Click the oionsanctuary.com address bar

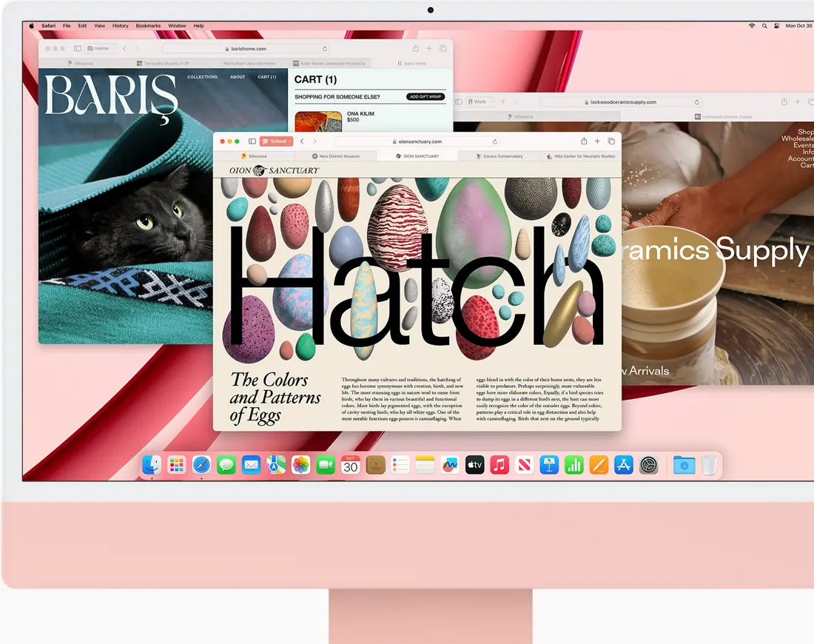pyautogui.click(x=417, y=141)
